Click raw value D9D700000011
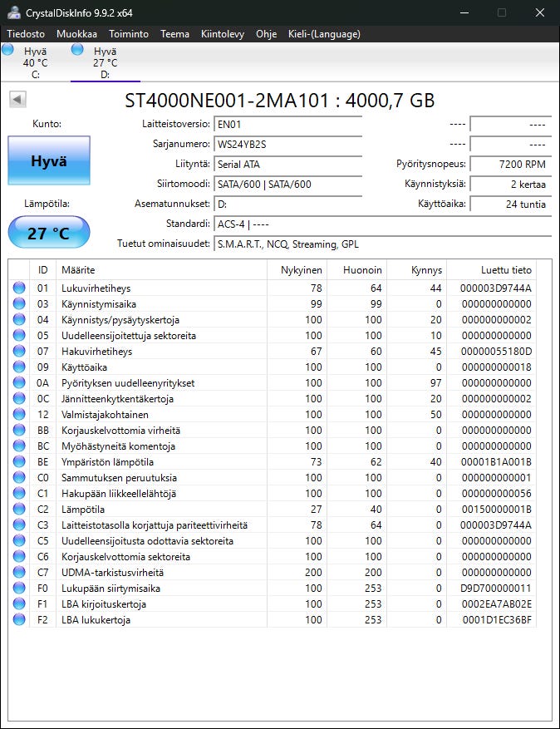The image size is (560, 729). pos(496,589)
